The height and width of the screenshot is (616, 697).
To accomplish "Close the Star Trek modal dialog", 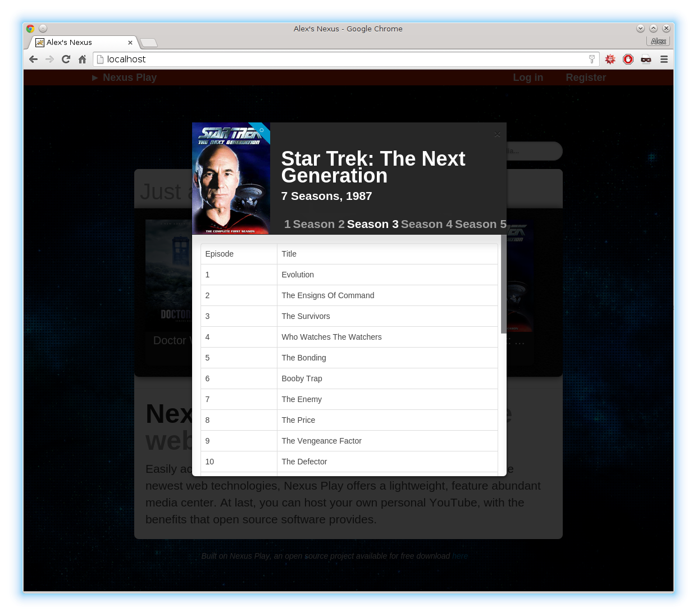I will [497, 135].
